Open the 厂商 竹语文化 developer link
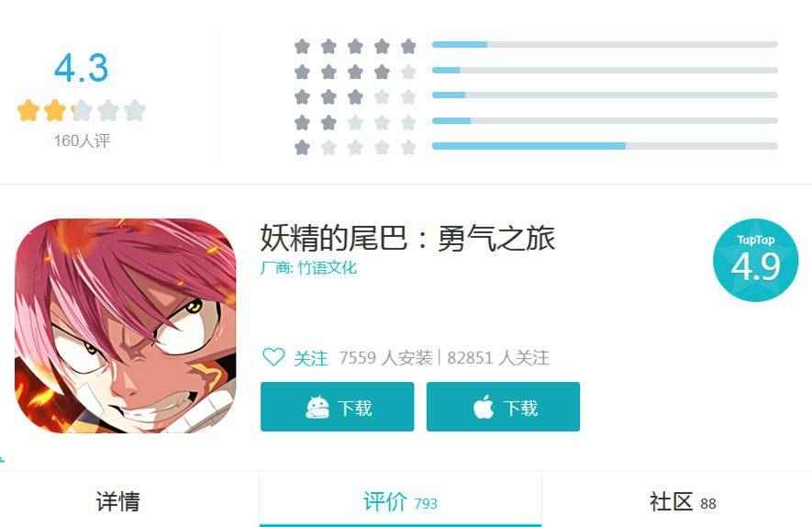 click(308, 268)
